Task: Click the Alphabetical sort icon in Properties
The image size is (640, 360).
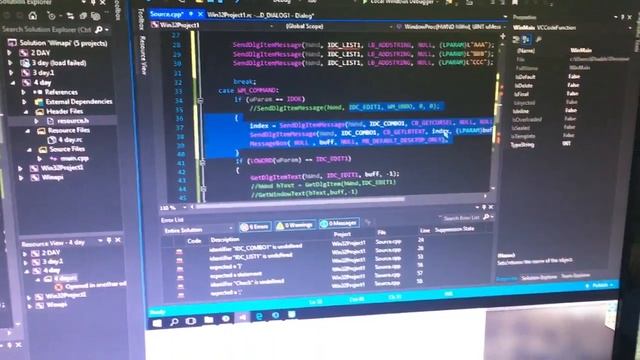Action: (526, 39)
